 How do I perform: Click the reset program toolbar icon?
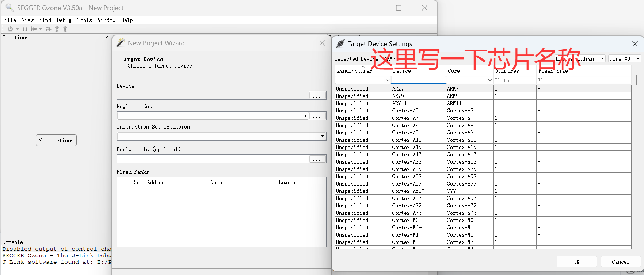33,29
